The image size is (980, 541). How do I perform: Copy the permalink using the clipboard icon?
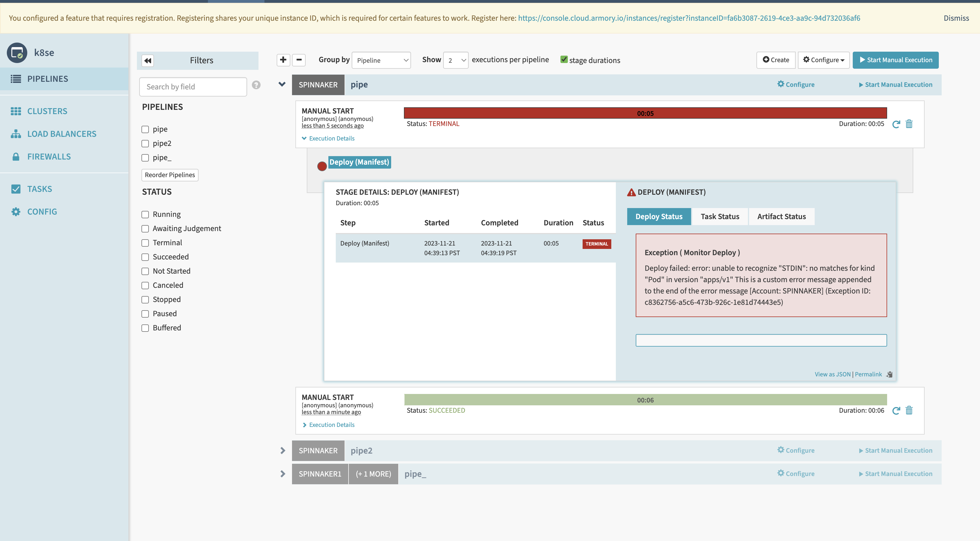click(889, 374)
